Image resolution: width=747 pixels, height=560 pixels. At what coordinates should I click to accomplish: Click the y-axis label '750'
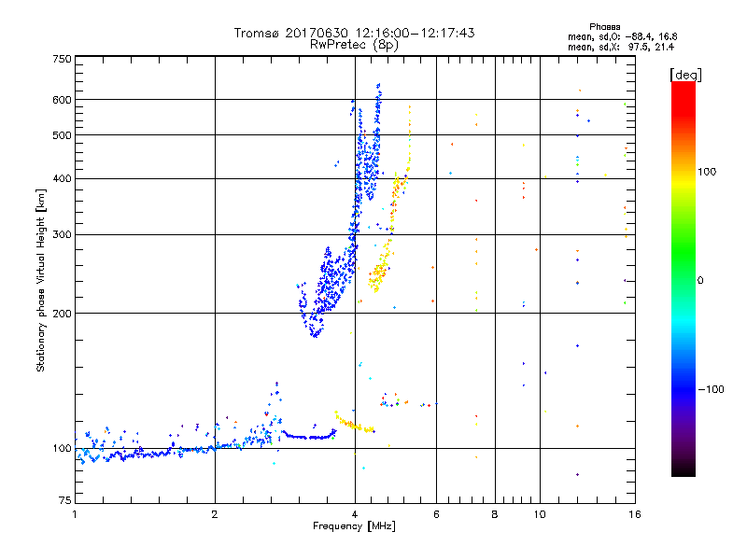coord(62,59)
